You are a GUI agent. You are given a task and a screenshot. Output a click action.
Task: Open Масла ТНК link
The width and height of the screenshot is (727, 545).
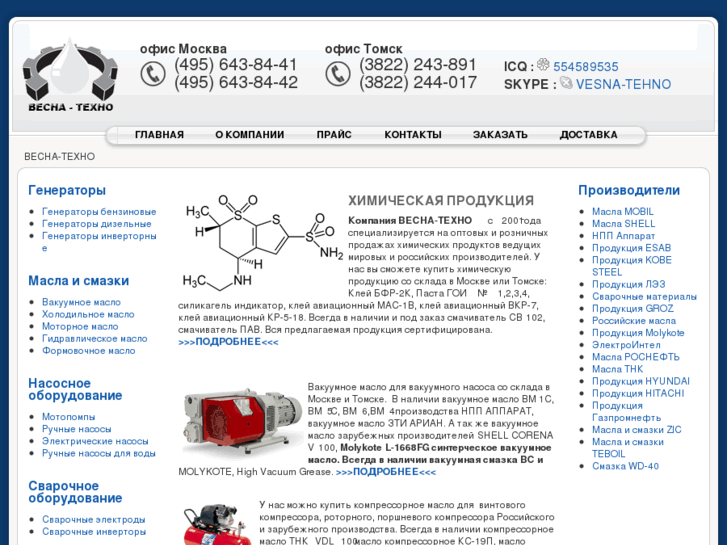pyautogui.click(x=617, y=369)
